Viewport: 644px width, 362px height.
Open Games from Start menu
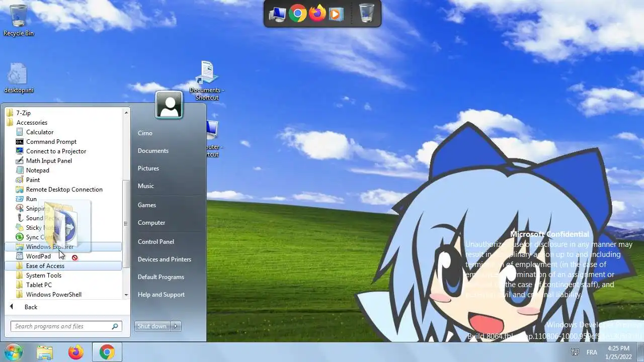pyautogui.click(x=147, y=205)
